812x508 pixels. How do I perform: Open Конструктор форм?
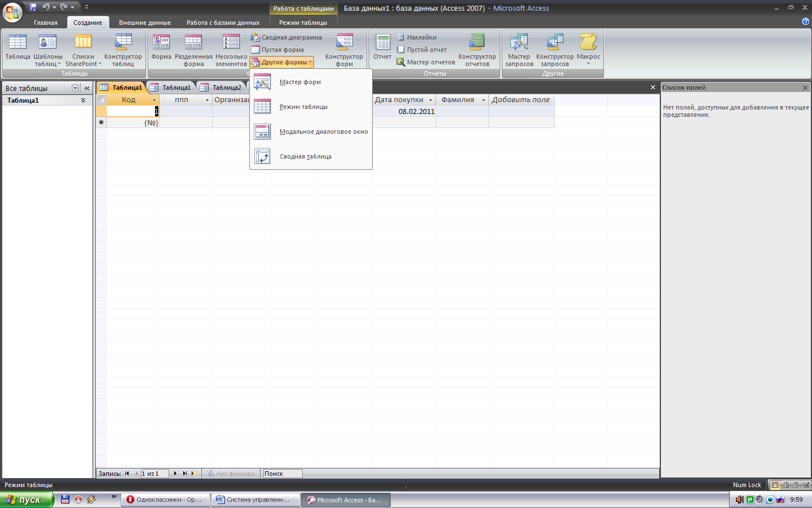click(344, 50)
